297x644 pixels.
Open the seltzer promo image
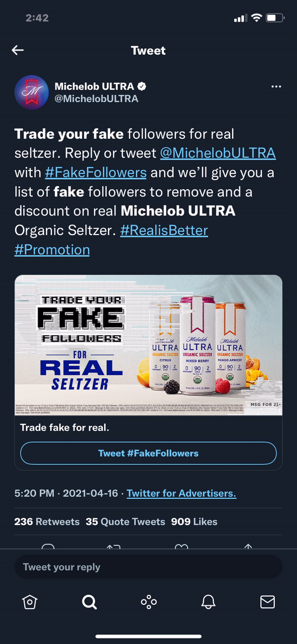[148, 345]
